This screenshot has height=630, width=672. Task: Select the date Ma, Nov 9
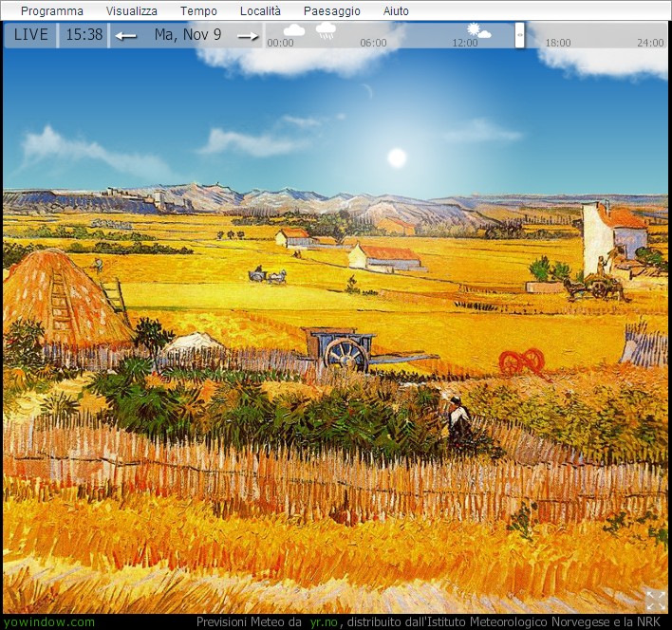(x=188, y=34)
